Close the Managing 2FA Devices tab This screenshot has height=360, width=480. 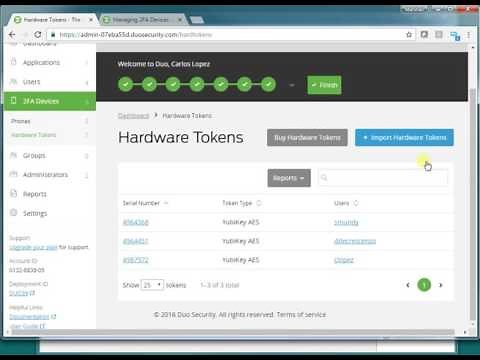tap(180, 20)
